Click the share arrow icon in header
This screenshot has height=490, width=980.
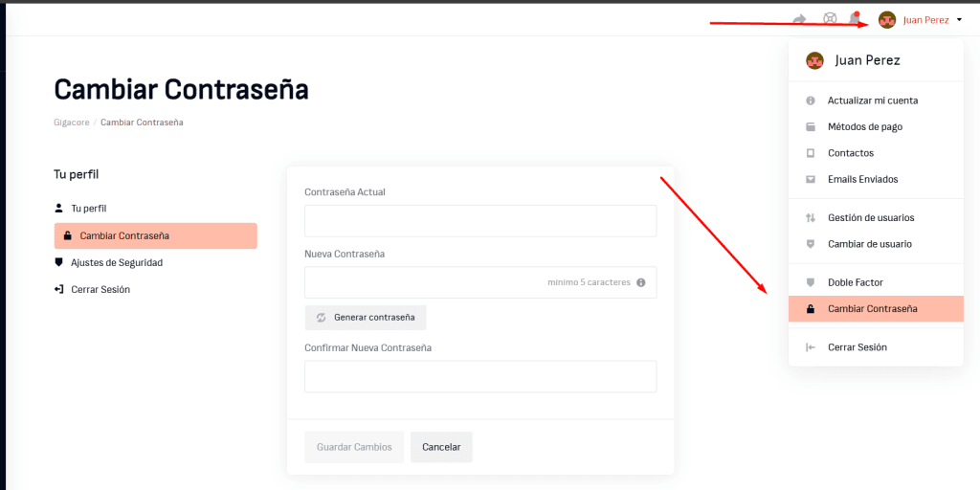799,20
